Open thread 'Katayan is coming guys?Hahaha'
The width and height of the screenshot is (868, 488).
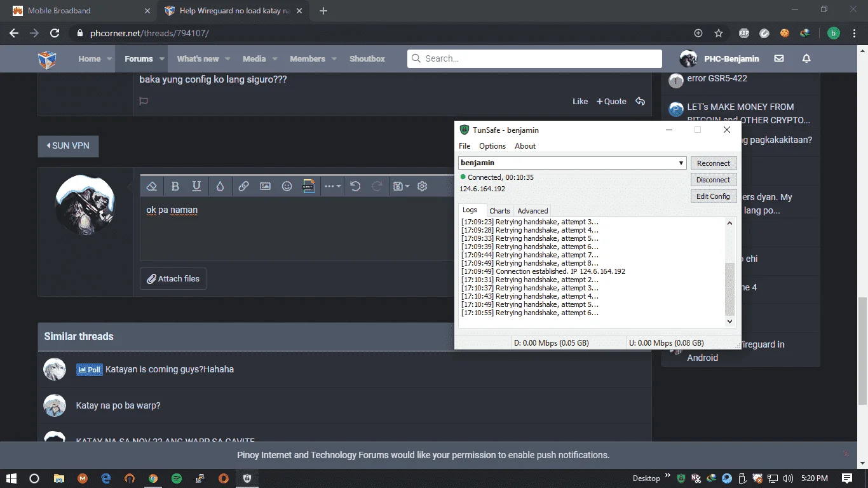(x=170, y=369)
